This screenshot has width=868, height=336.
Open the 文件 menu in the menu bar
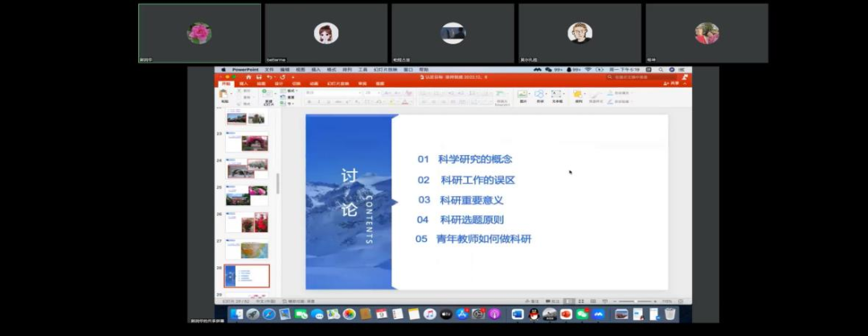269,70
